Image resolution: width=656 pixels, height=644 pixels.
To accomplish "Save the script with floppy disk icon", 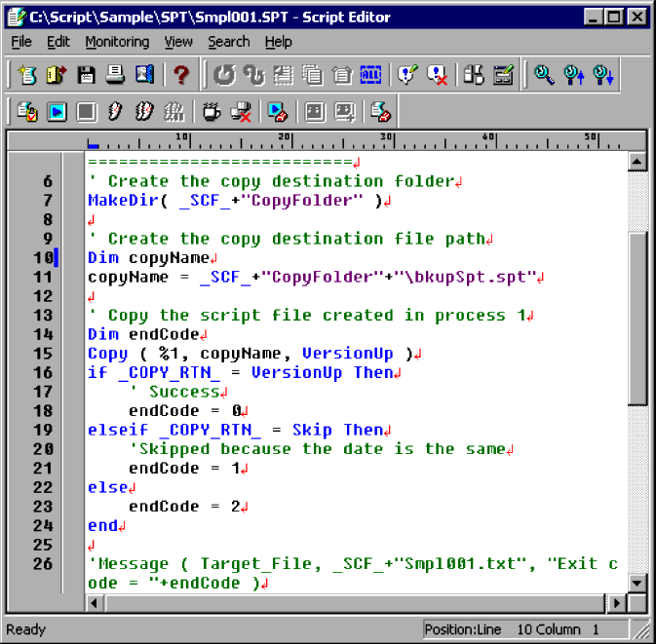I will [86, 75].
